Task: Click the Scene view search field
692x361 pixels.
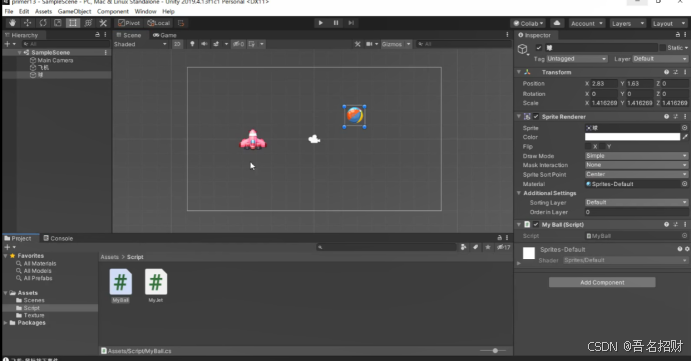Action: [x=463, y=44]
